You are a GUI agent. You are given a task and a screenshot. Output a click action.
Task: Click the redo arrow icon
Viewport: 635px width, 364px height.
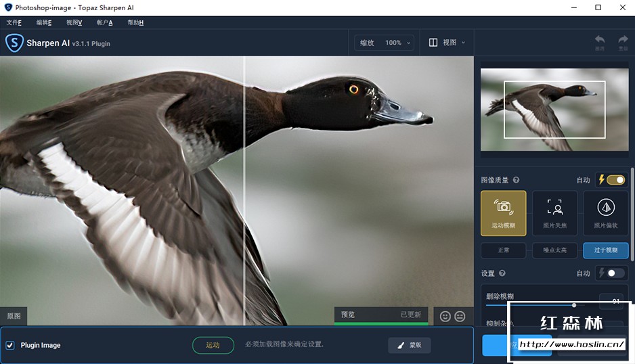coord(623,40)
